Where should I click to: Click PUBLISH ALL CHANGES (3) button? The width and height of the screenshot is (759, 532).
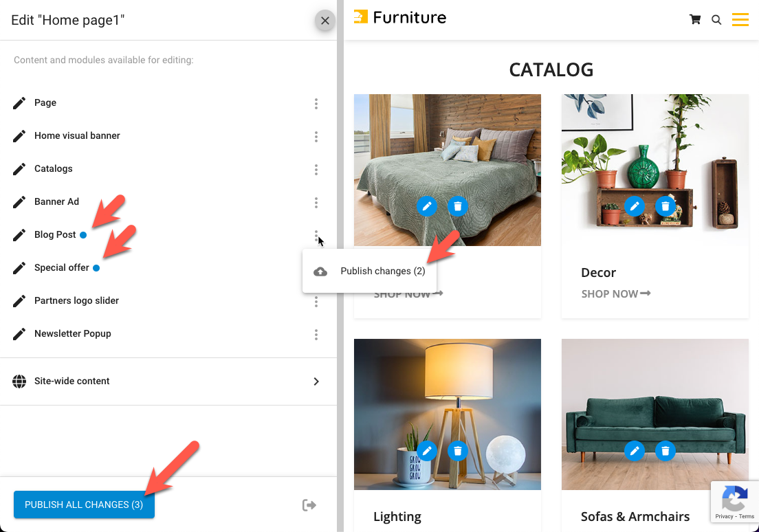[x=85, y=505]
